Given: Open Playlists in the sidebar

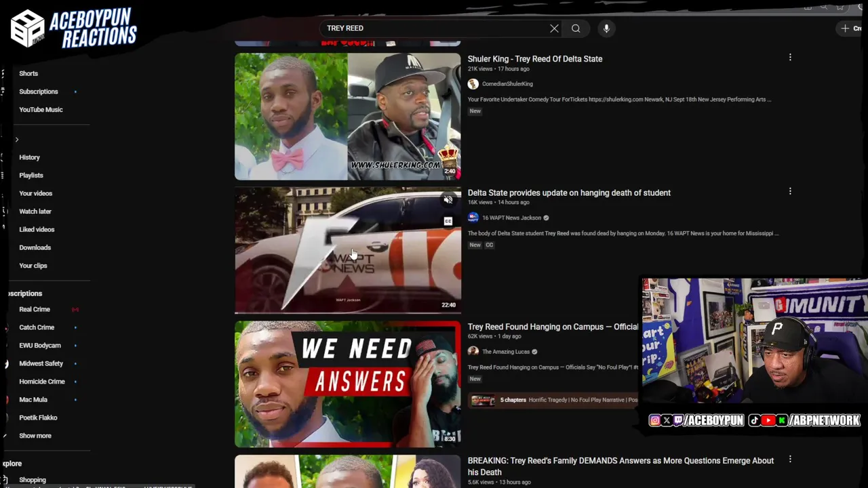Looking at the screenshot, I should (31, 176).
